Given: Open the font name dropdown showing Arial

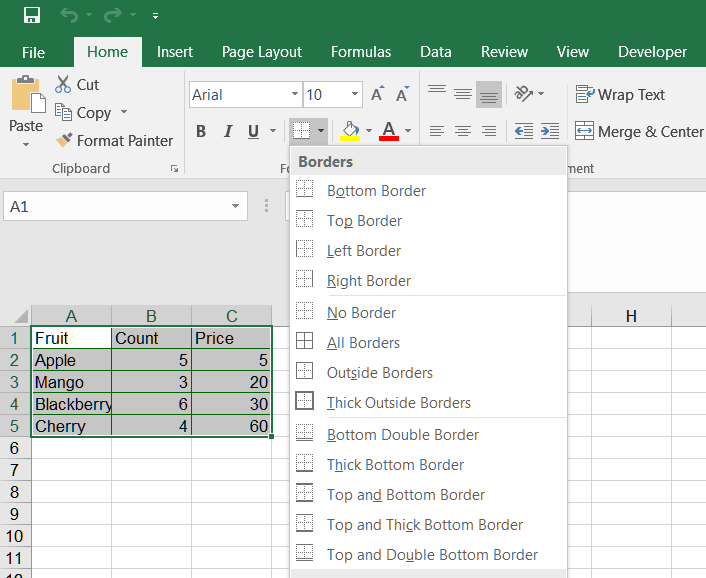Looking at the screenshot, I should [295, 95].
